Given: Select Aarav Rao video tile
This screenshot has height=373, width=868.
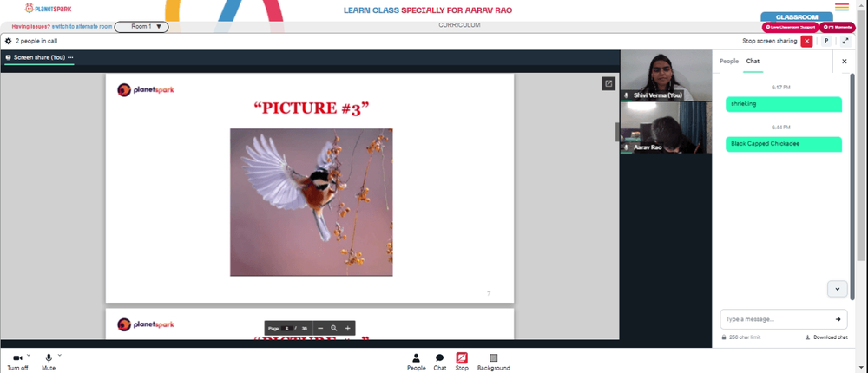Looking at the screenshot, I should point(666,128).
